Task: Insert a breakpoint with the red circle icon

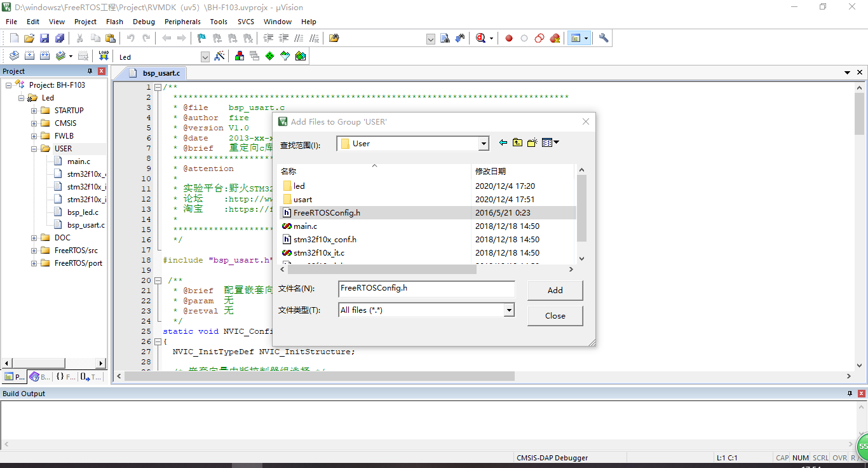Action: [x=508, y=38]
